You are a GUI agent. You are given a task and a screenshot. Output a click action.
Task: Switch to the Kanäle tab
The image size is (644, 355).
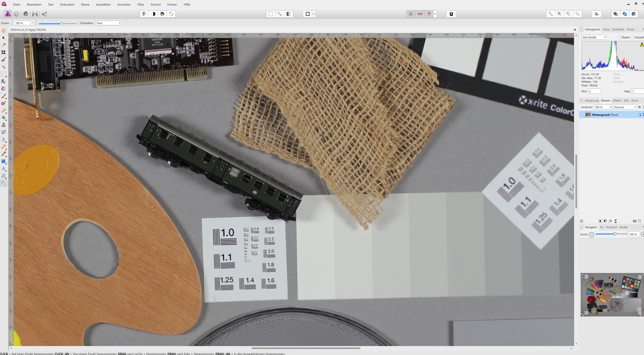pos(623,227)
